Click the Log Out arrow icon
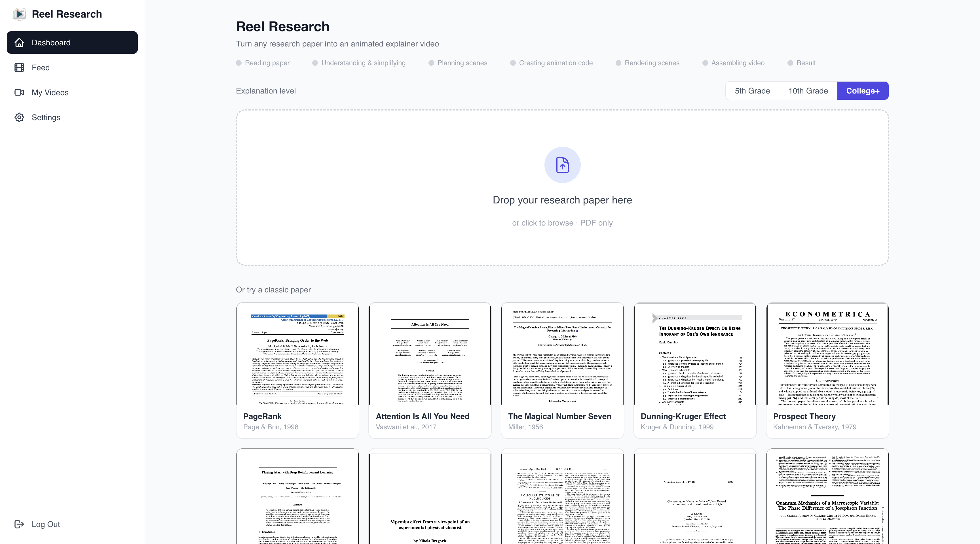The image size is (980, 544). pos(19,524)
